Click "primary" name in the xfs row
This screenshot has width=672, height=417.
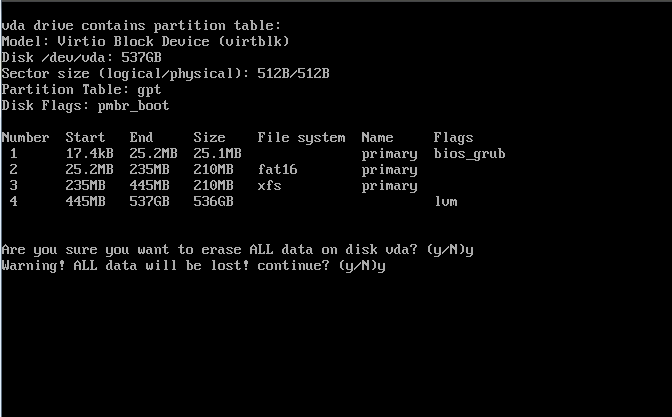(x=389, y=186)
